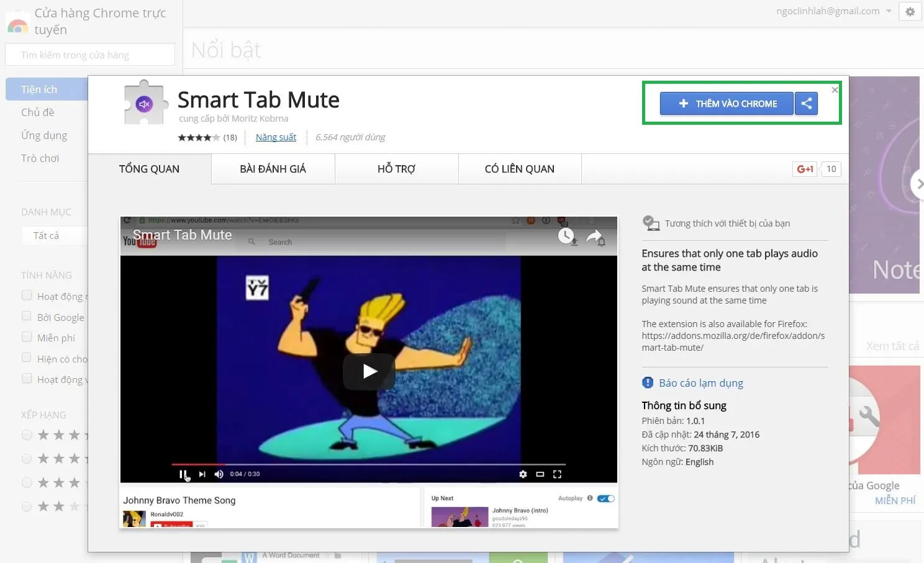Select the top star rating radio
This screenshot has width=924, height=563.
tap(27, 435)
